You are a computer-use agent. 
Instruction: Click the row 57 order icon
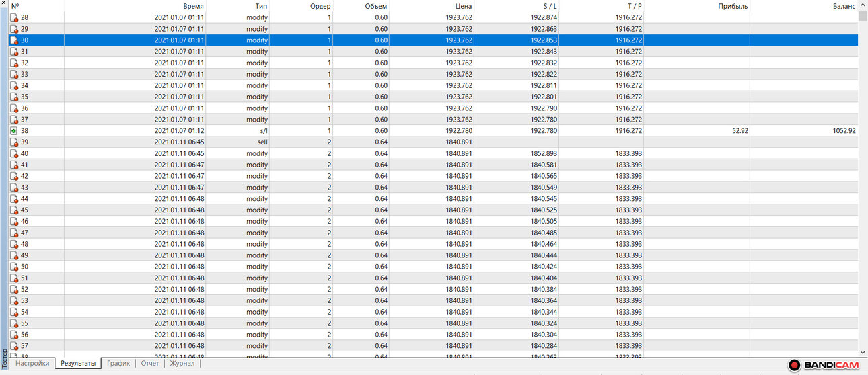[14, 346]
